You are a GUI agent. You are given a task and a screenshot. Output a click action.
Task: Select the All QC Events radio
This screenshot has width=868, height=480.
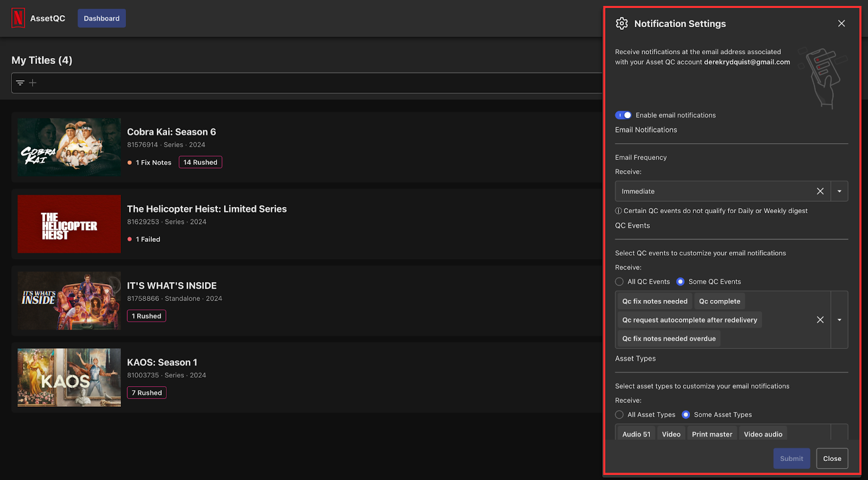pyautogui.click(x=619, y=281)
